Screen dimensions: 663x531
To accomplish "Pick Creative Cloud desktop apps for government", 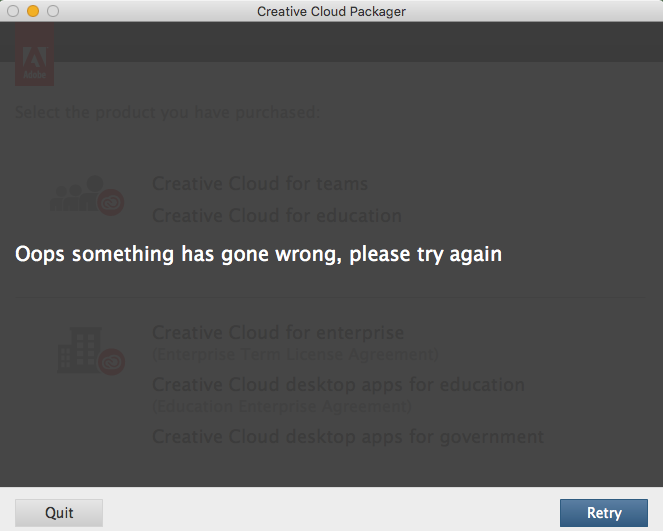I will (x=348, y=437).
